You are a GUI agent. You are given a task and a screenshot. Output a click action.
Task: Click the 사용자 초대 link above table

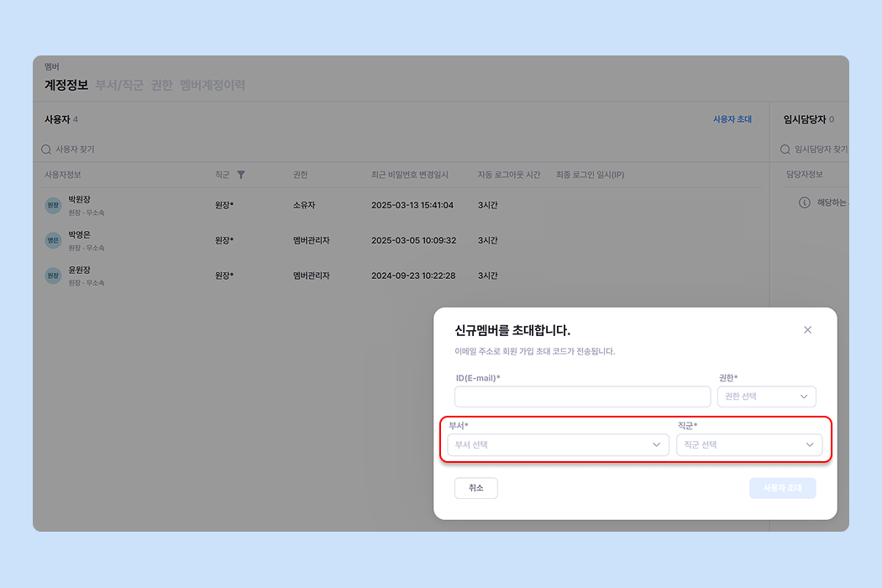point(732,119)
